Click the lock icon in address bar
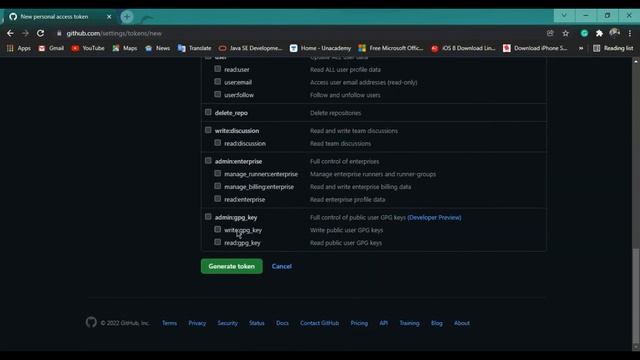This screenshot has height=360, width=640. click(59, 33)
